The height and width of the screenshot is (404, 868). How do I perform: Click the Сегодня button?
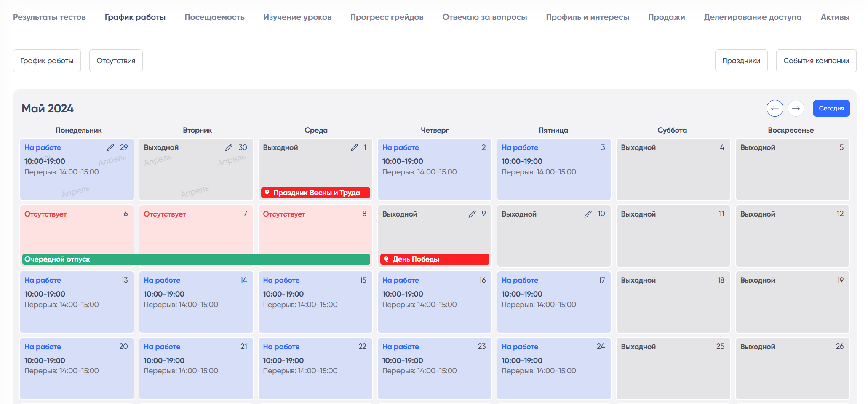point(831,108)
